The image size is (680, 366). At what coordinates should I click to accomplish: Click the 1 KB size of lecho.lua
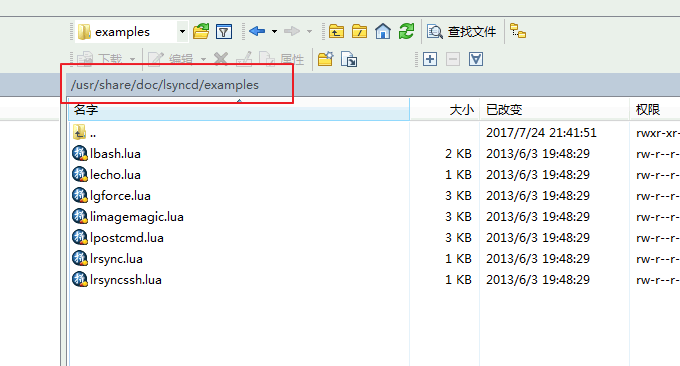tap(458, 175)
